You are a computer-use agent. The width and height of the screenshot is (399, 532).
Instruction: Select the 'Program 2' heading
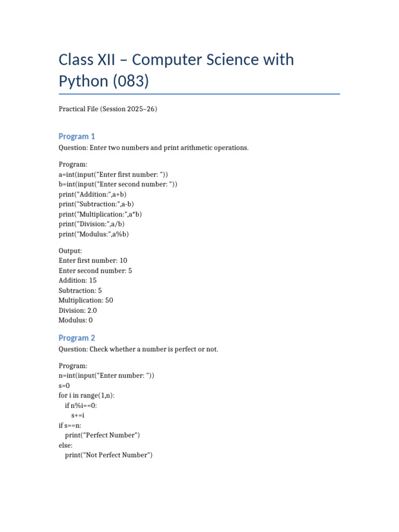tap(77, 338)
